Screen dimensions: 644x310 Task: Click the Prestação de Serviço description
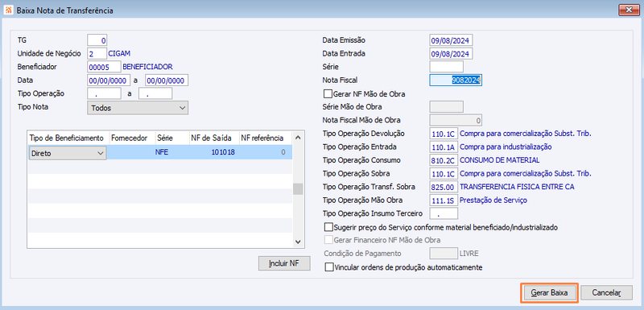pos(493,200)
